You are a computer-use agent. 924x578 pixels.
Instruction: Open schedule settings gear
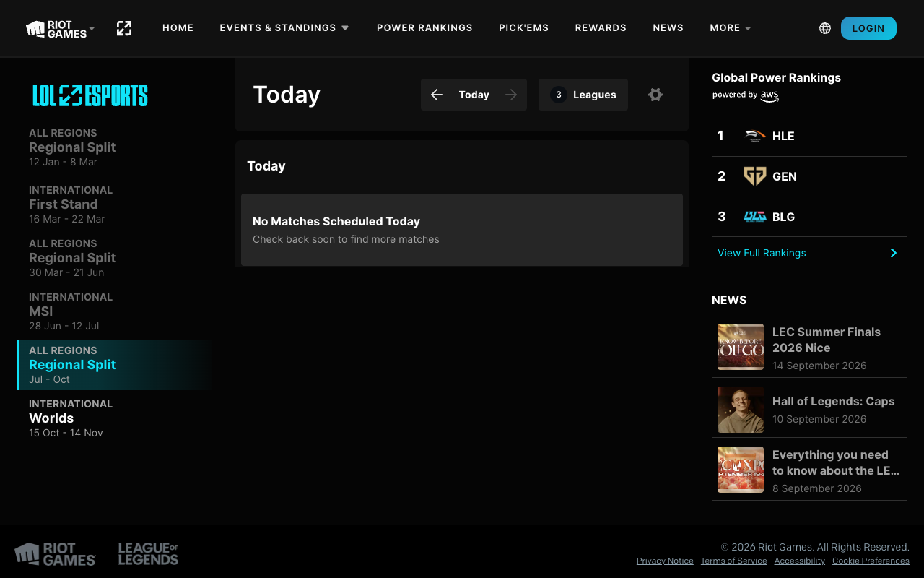pyautogui.click(x=655, y=95)
